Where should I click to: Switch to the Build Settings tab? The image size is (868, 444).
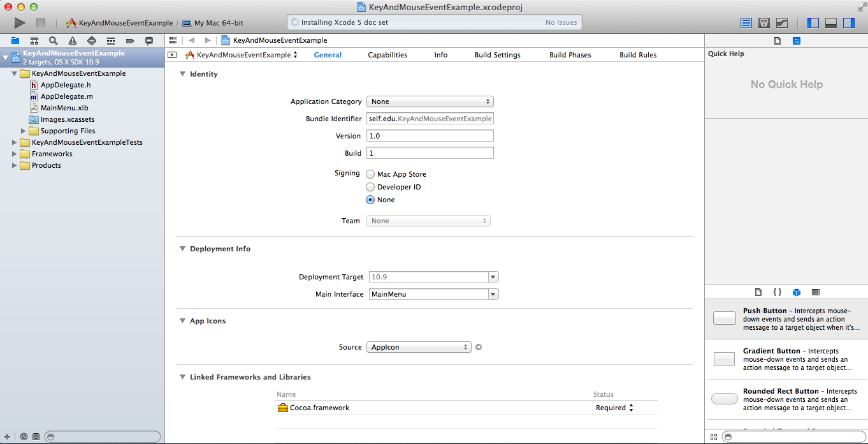(497, 55)
